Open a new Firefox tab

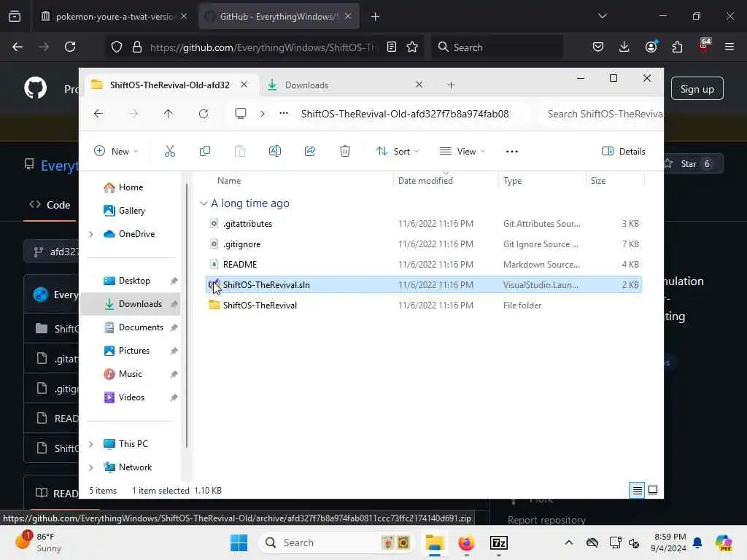click(x=376, y=17)
